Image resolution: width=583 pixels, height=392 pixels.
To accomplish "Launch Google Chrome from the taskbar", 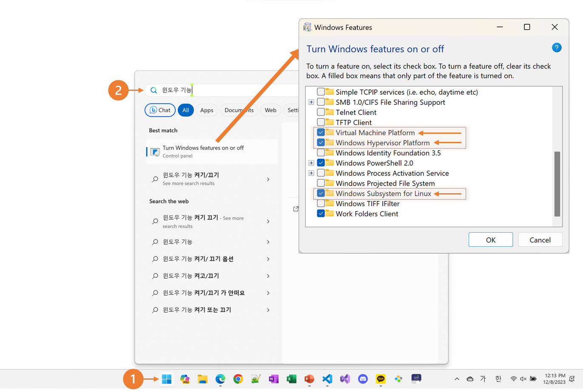I will coord(238,379).
